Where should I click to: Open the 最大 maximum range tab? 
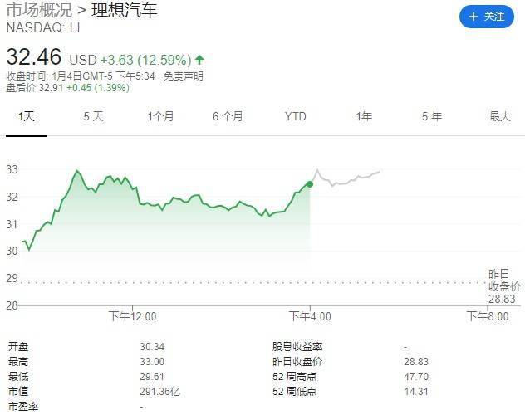[499, 116]
